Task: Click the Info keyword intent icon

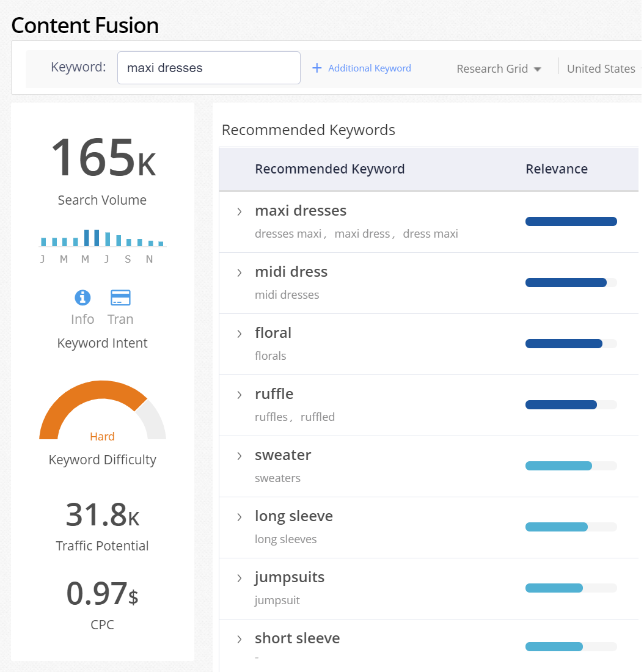Action: coord(82,298)
